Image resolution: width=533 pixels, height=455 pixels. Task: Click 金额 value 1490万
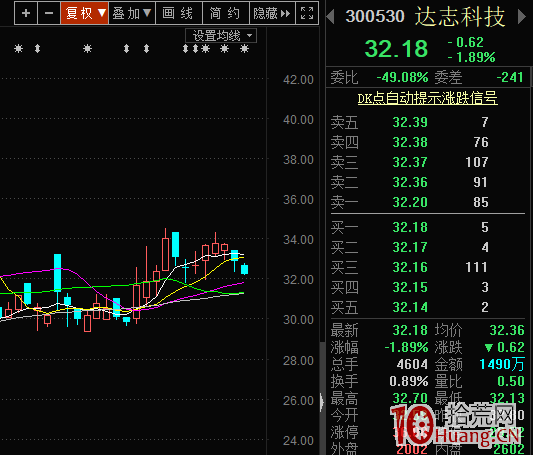pos(502,364)
